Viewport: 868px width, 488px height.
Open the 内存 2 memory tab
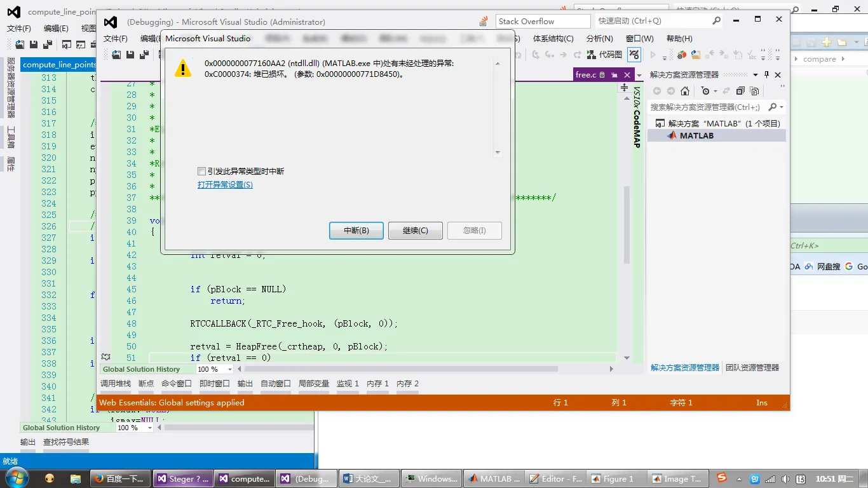click(407, 384)
